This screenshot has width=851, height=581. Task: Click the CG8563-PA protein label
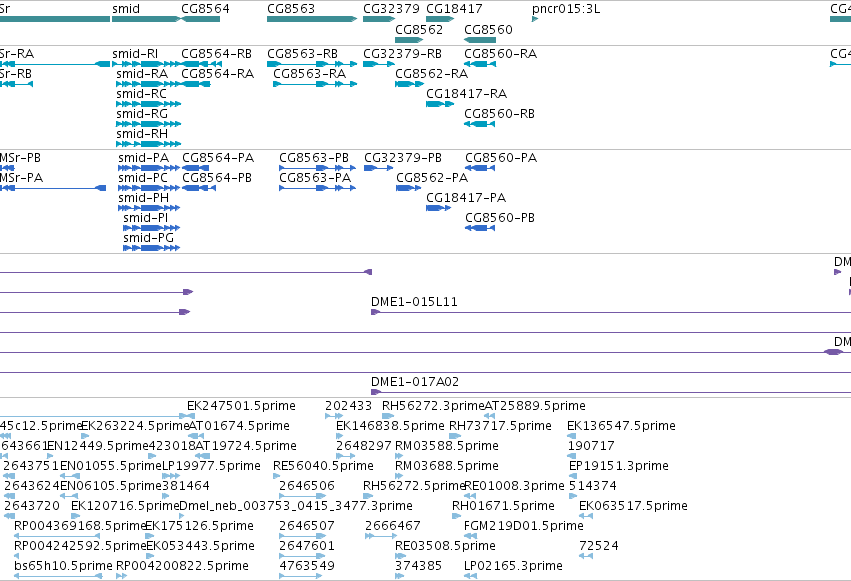315,178
